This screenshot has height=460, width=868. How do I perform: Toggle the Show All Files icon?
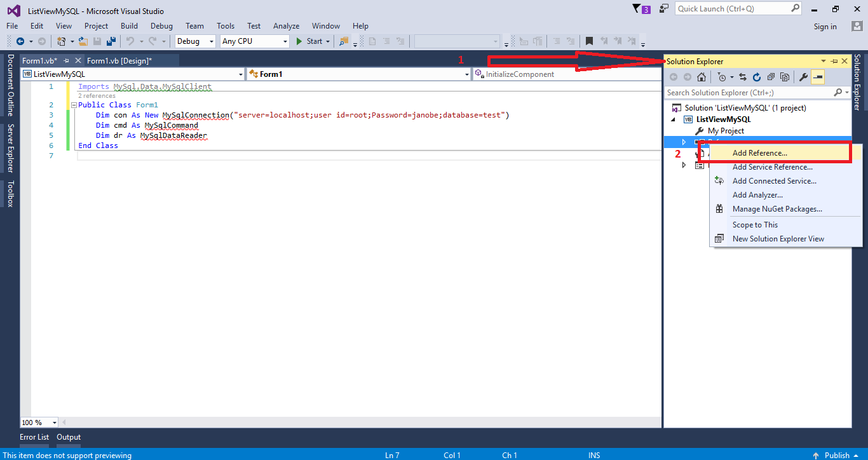click(785, 78)
